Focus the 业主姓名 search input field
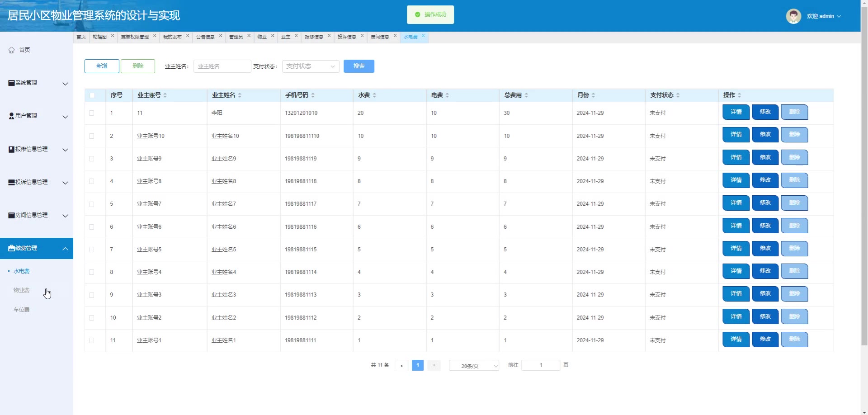Viewport: 868px width, 415px height. (222, 66)
